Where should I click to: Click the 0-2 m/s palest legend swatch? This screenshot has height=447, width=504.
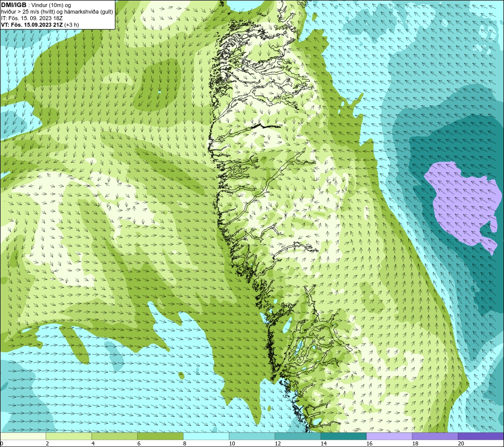point(23,436)
